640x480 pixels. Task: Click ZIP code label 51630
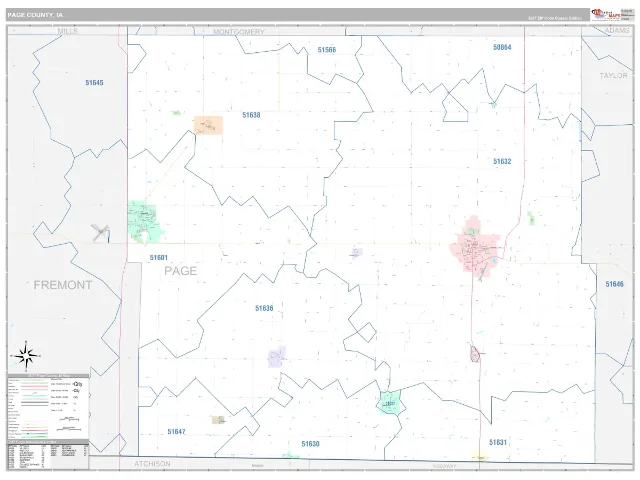pyautogui.click(x=310, y=444)
